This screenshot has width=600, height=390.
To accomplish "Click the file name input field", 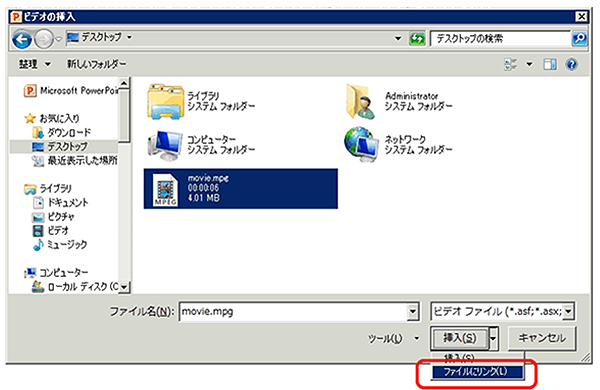I will (298, 312).
